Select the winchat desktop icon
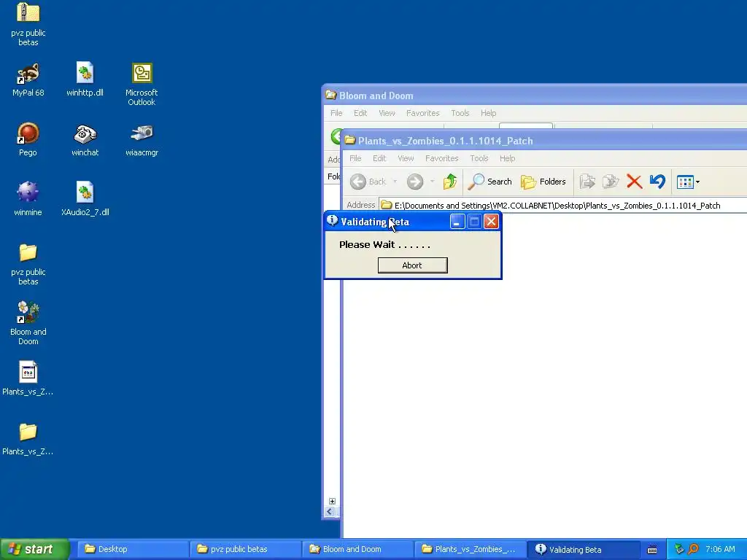747x560 pixels. click(x=85, y=134)
